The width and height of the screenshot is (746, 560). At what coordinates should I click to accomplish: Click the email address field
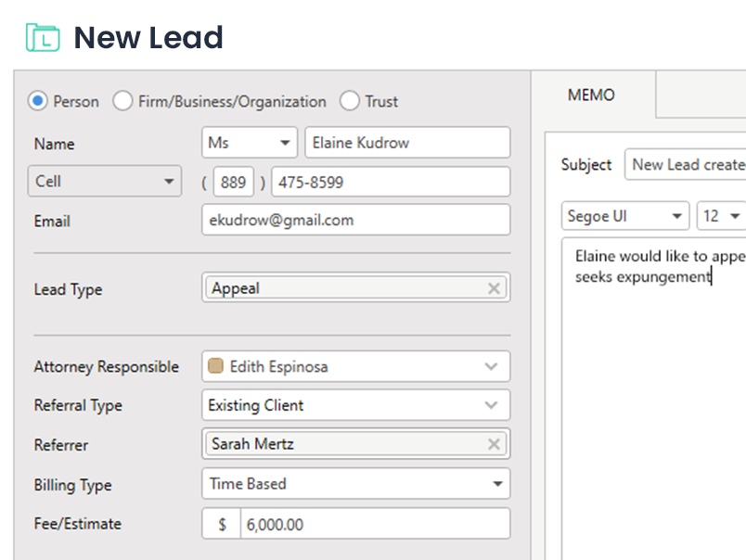[355, 220]
